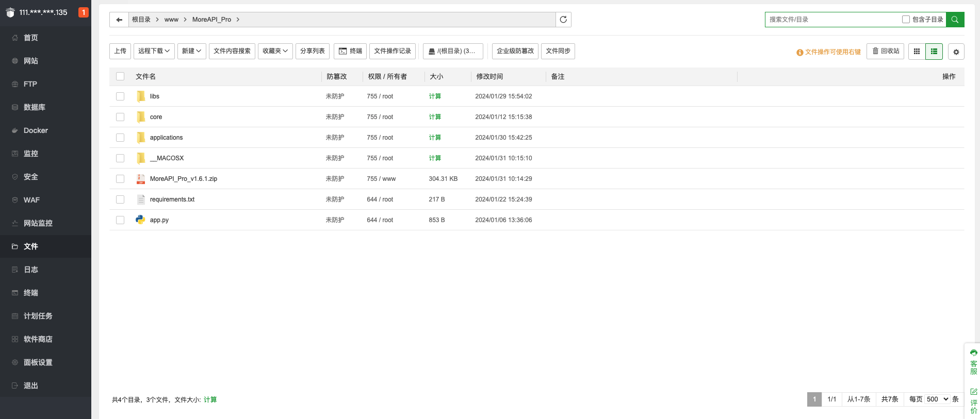Click the www breadcrumb segment
The width and height of the screenshot is (980, 419).
click(171, 20)
